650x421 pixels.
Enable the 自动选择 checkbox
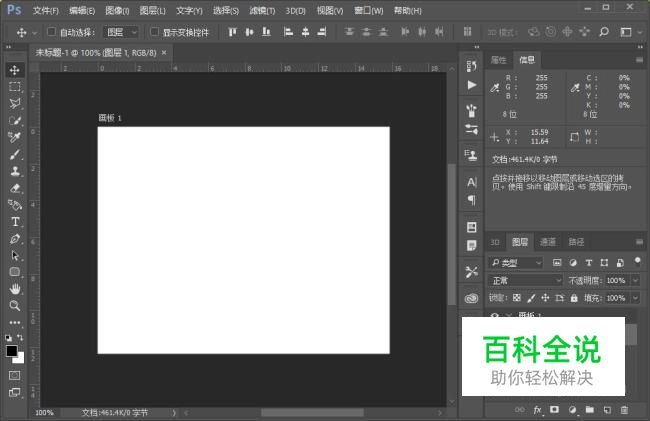(x=50, y=32)
